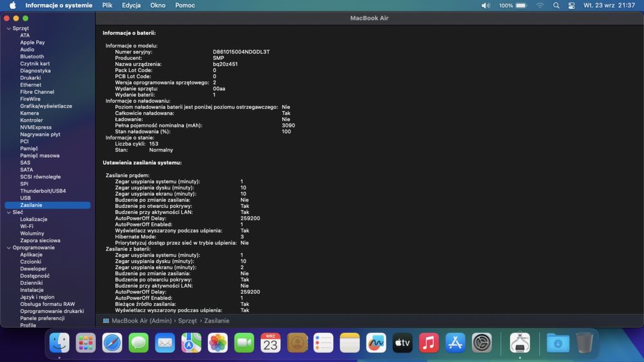Click the Liczba cykli value 153

[154, 144]
